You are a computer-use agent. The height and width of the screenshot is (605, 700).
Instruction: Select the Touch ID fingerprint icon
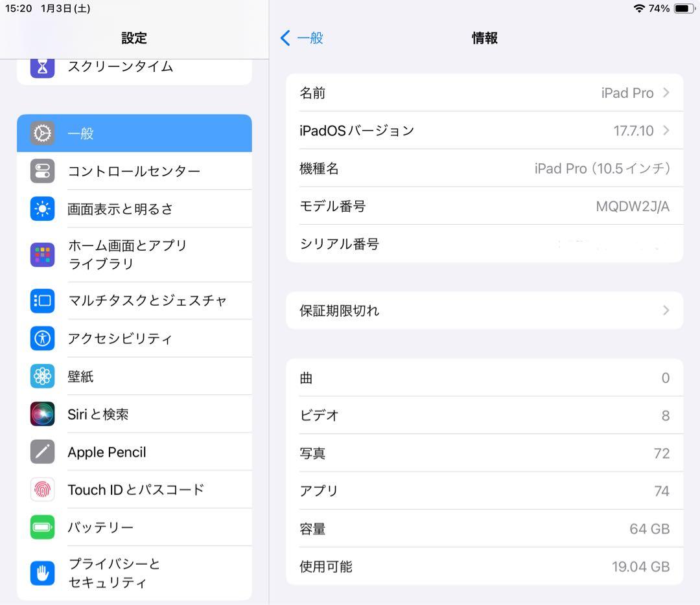coord(41,490)
